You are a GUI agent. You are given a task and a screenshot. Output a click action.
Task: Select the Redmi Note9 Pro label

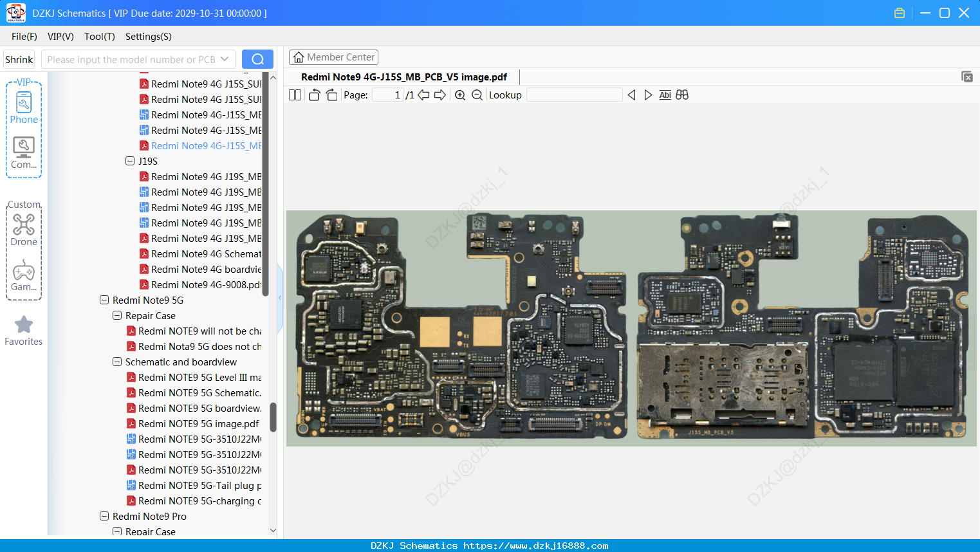tap(149, 517)
